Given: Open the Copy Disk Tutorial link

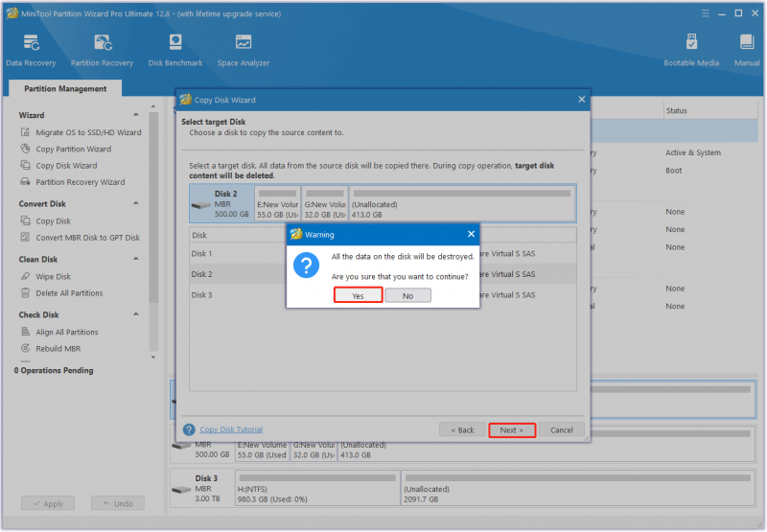Looking at the screenshot, I should [x=231, y=429].
